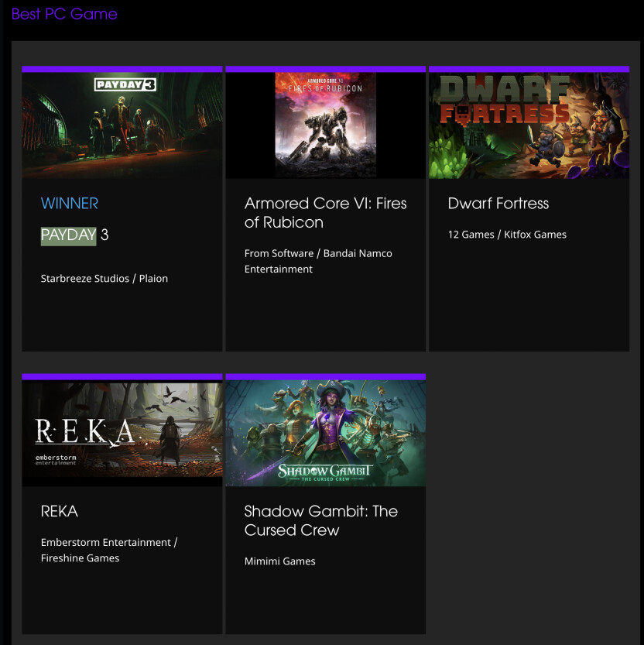This screenshot has height=645, width=644.
Task: Select the Dwarf Fortress title text
Action: tap(498, 203)
